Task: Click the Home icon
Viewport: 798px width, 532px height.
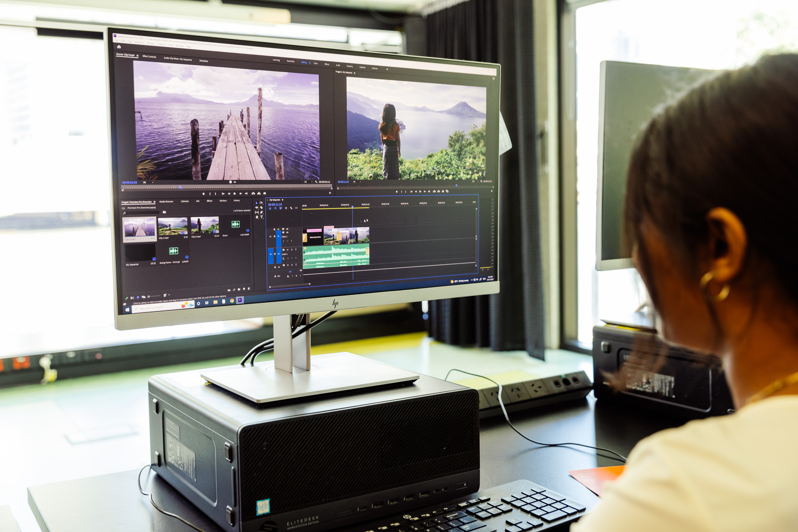Action: (119, 47)
